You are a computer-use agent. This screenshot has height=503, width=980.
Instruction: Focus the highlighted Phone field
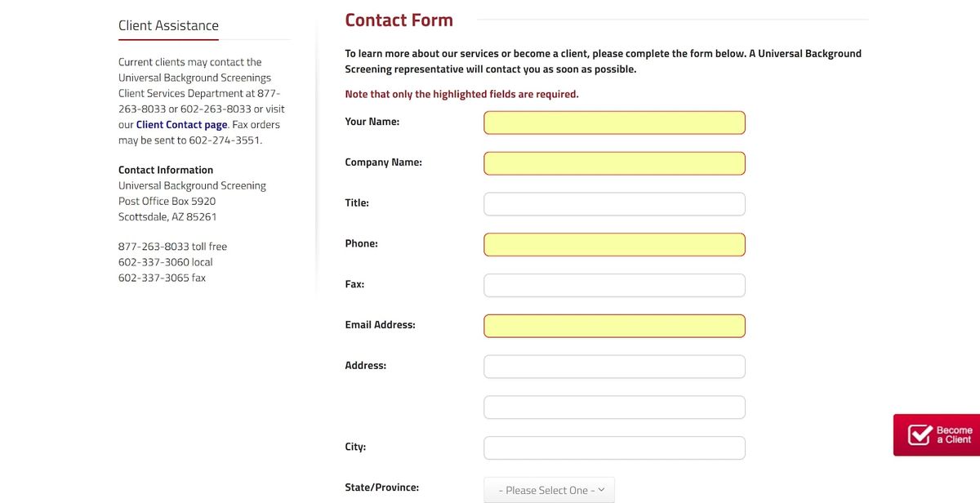point(614,245)
